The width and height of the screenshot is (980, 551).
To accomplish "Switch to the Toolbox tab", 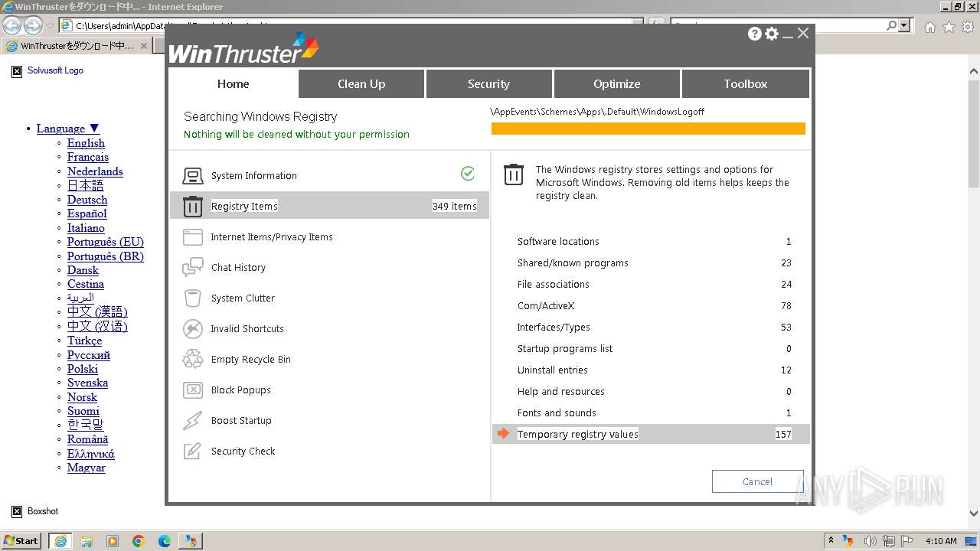I will (x=745, y=84).
